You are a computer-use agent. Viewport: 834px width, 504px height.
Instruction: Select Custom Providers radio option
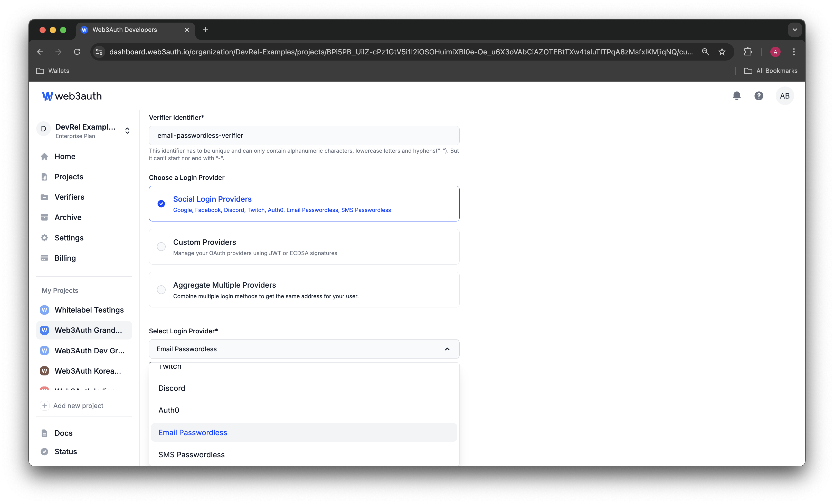click(161, 247)
